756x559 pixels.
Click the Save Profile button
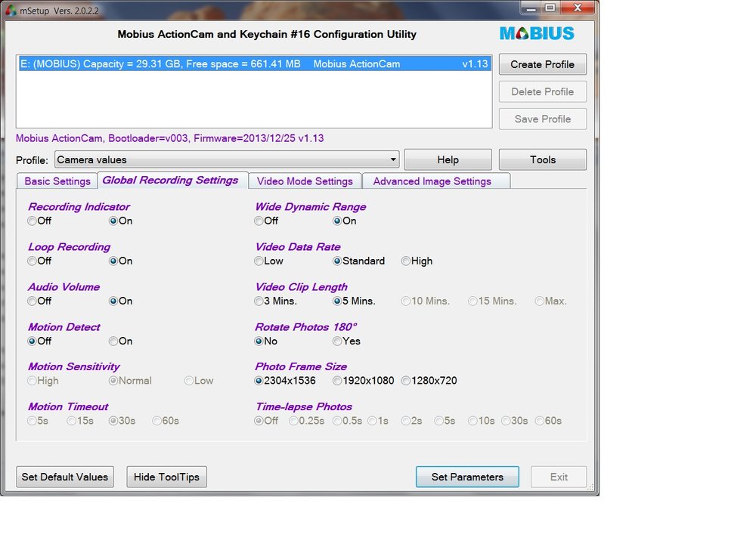pyautogui.click(x=542, y=119)
